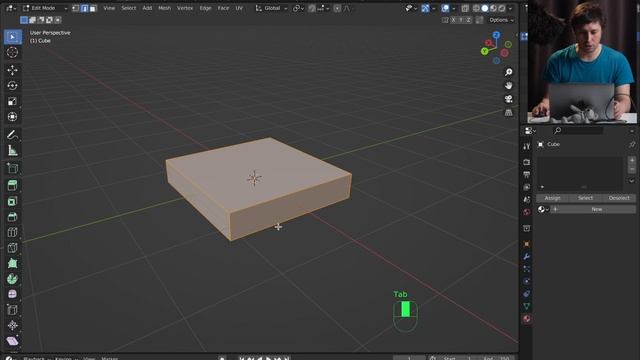This screenshot has width=640, height=360.
Task: Choose the Inset Faces tool
Action: click(x=13, y=201)
